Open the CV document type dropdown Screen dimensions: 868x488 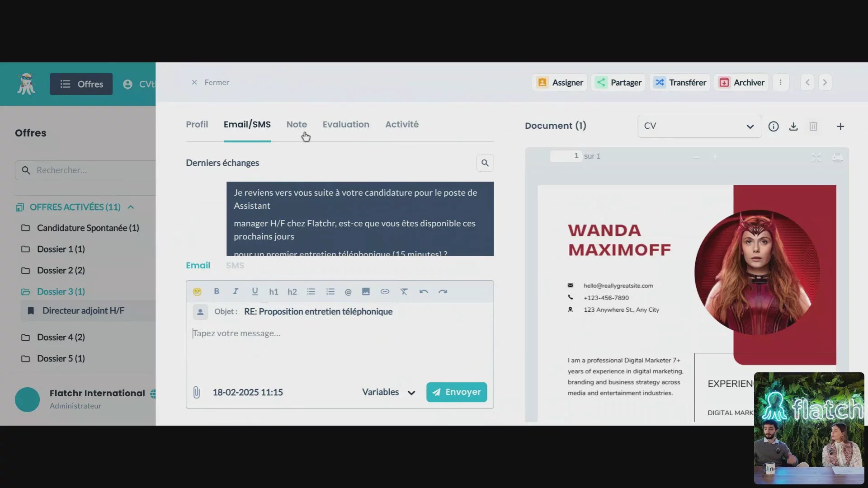[x=699, y=126]
